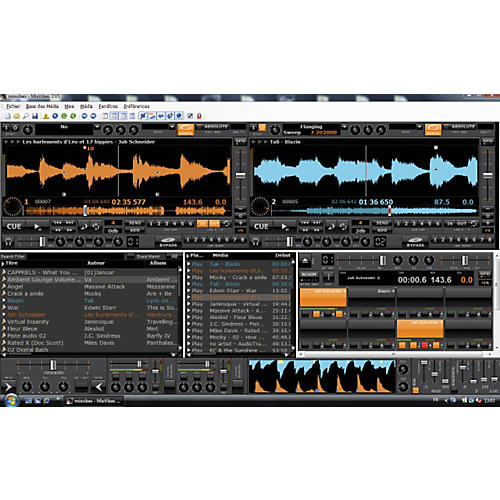Click the magnifier search toolbar icon
500x500 pixels.
[26, 116]
